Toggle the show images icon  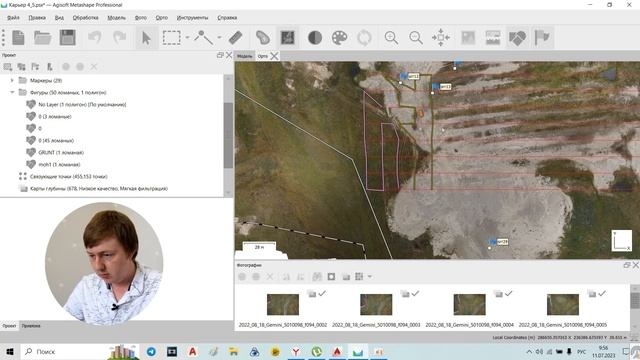(x=468, y=38)
